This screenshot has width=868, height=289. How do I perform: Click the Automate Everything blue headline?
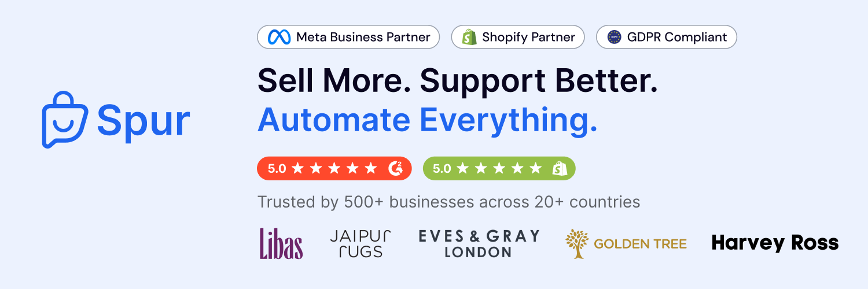click(x=428, y=120)
